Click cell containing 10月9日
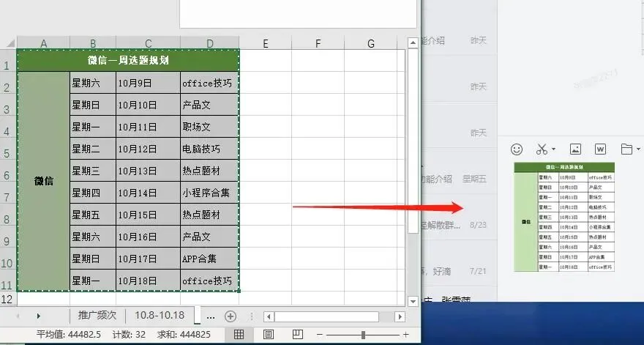 [149, 83]
